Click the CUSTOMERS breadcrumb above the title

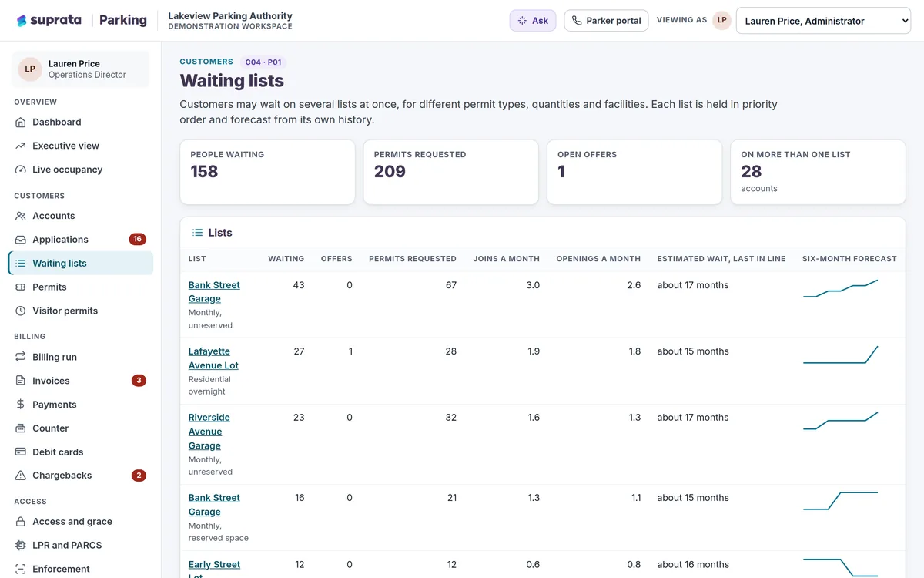[x=206, y=62]
